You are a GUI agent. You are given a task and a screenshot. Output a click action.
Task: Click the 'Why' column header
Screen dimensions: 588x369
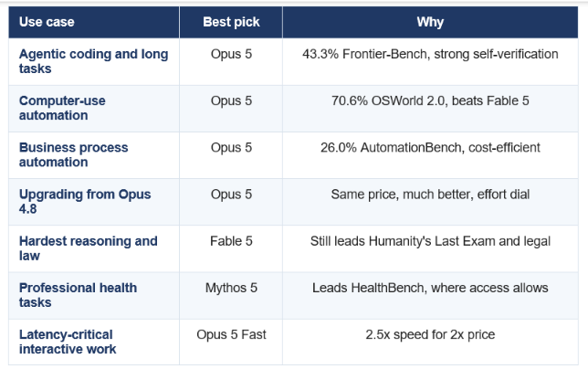430,22
